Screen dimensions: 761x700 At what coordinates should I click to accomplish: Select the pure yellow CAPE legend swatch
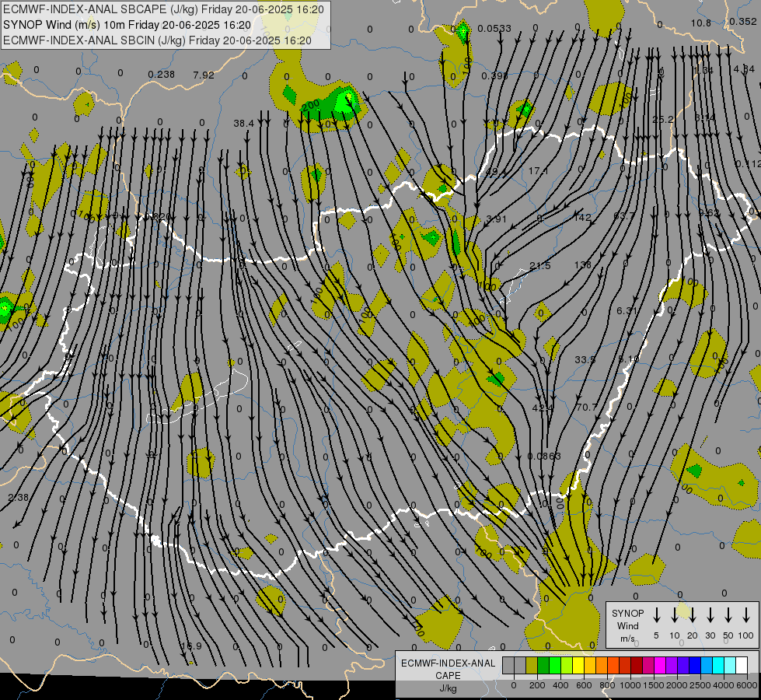(x=578, y=666)
